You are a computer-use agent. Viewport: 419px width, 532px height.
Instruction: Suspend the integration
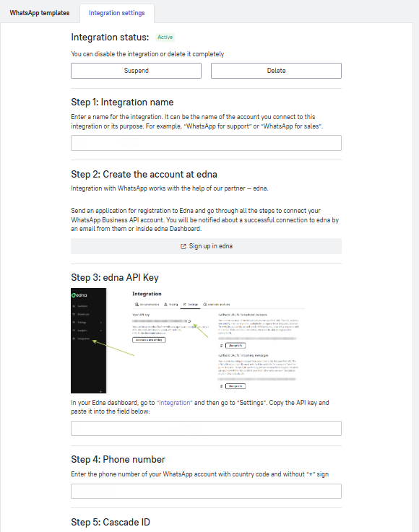pyautogui.click(x=136, y=71)
